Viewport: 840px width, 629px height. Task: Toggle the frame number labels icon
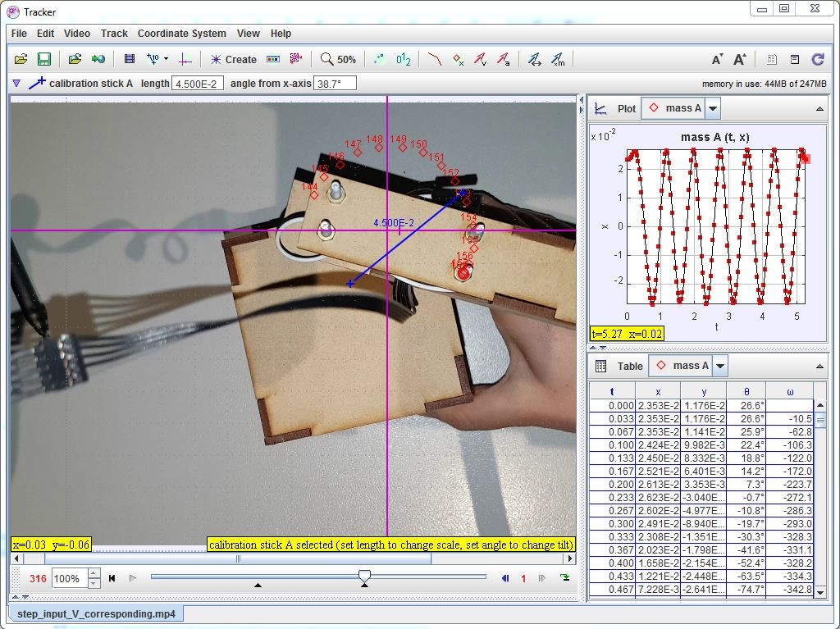pos(404,60)
